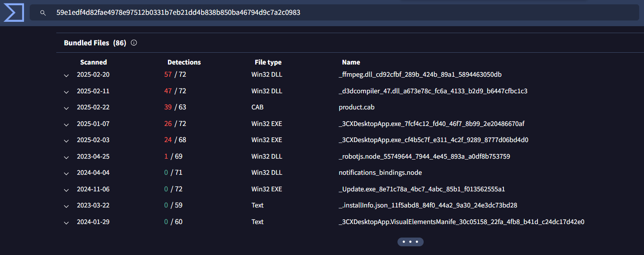
Task: Expand the notifications_bindings.node row chevron
Action: [66, 173]
